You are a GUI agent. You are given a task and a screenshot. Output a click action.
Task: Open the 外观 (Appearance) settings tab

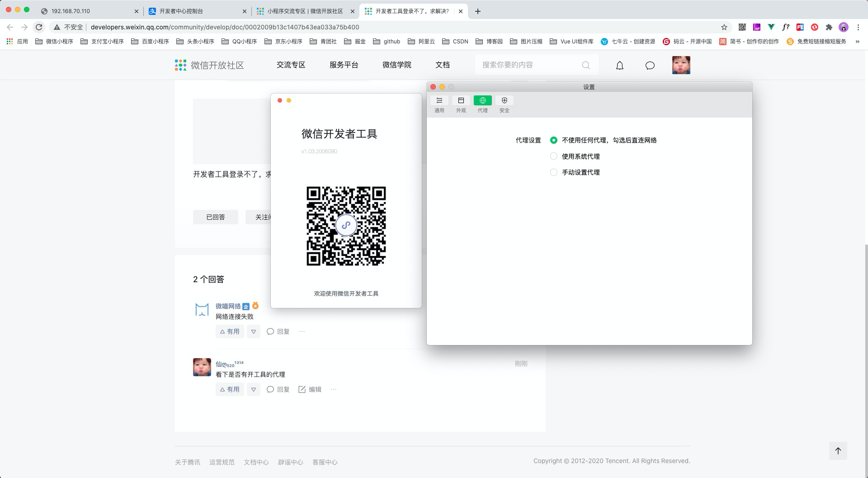coord(461,104)
